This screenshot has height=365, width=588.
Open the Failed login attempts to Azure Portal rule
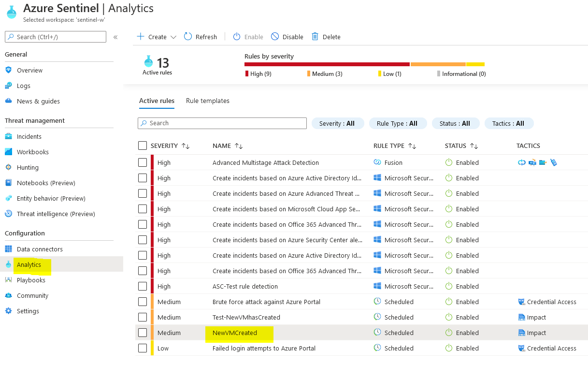pyautogui.click(x=264, y=348)
